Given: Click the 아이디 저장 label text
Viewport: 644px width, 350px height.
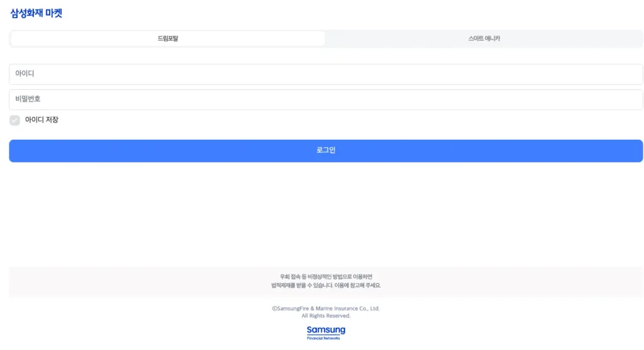Looking at the screenshot, I should tap(42, 120).
